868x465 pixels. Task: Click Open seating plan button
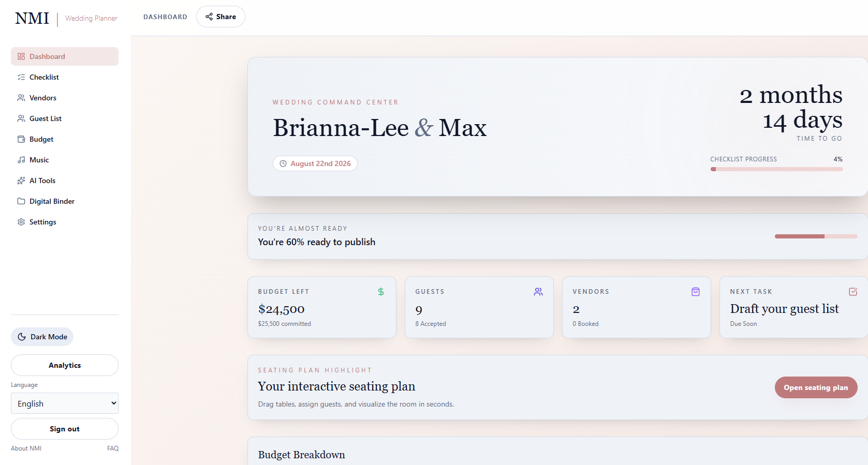[816, 387]
